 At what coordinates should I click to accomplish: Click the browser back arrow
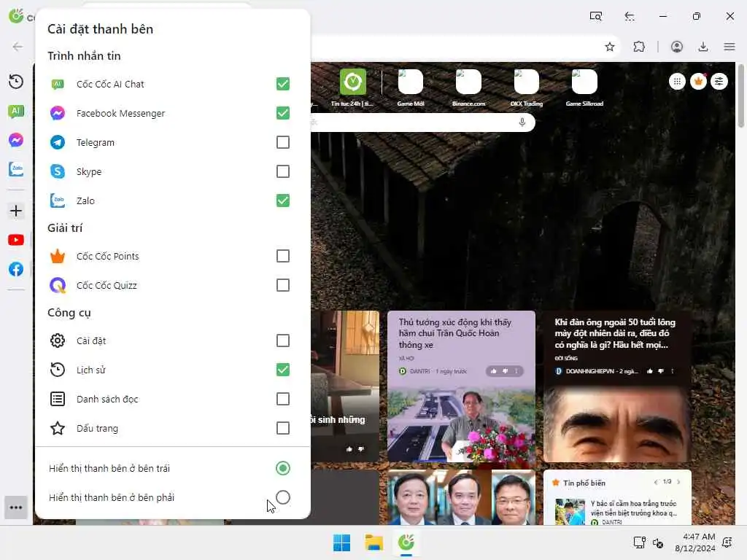18,47
